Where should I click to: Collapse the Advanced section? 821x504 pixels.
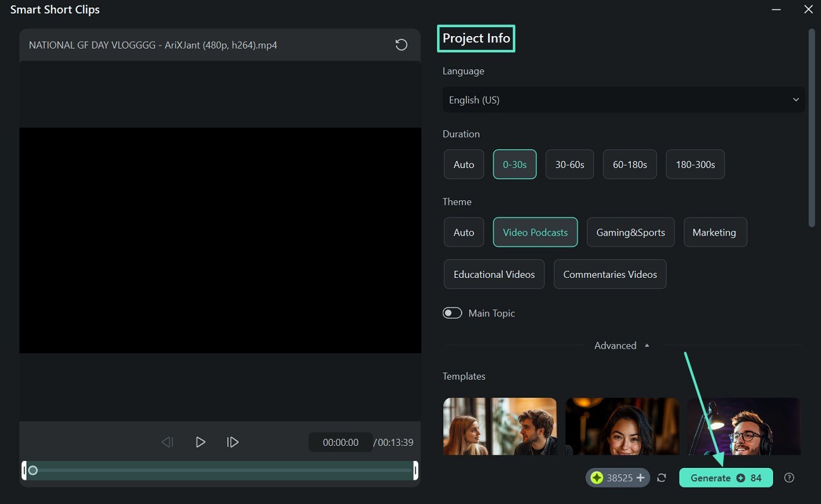(x=621, y=345)
